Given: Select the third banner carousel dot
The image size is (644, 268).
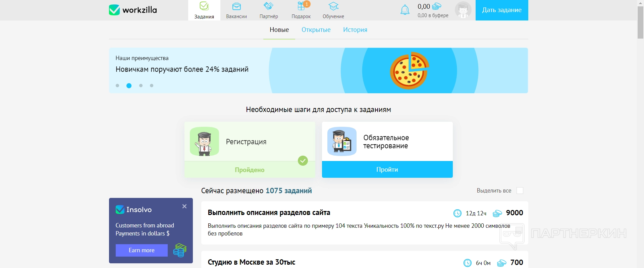Looking at the screenshot, I should click(141, 86).
